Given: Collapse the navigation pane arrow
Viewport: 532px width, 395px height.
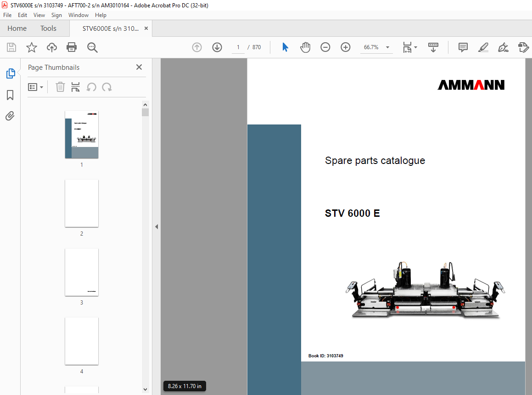Looking at the screenshot, I should pyautogui.click(x=157, y=226).
